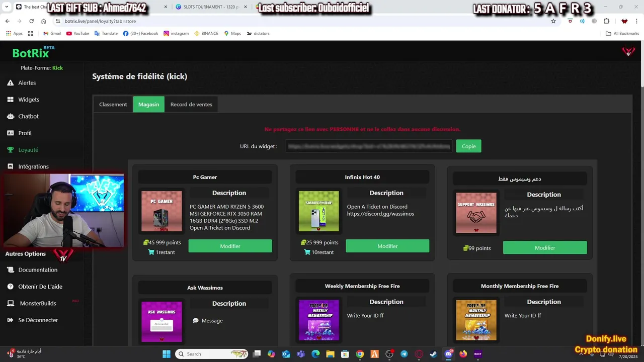
Task: Click the Documentation sidebar link
Action: point(38,270)
